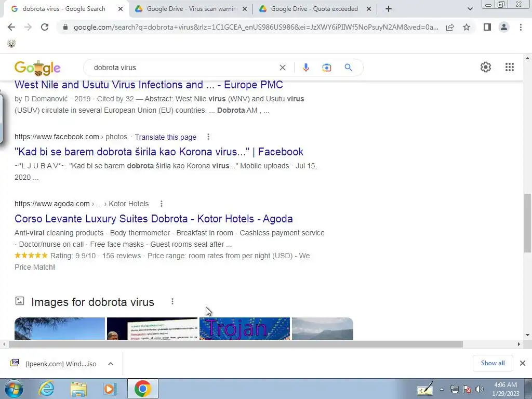
Task: Clear the search box with the X
Action: 282,68
